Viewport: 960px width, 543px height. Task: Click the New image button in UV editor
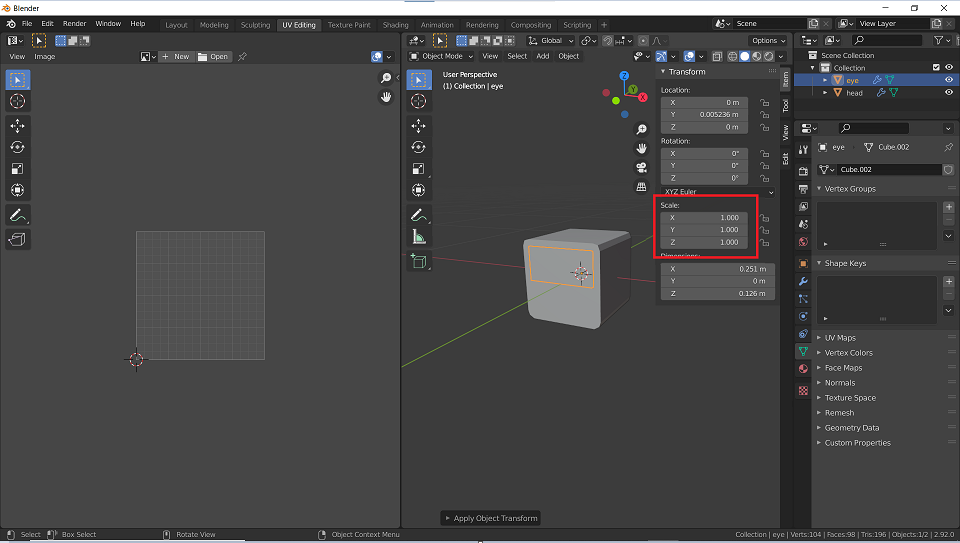pos(176,56)
